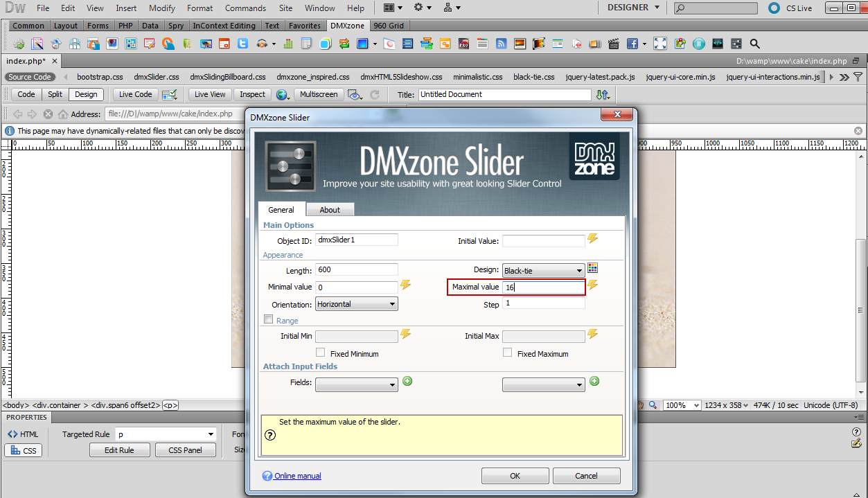868x498 pixels.
Task: Click the four-arrows fullscreen icon in toolbar
Action: [x=660, y=43]
